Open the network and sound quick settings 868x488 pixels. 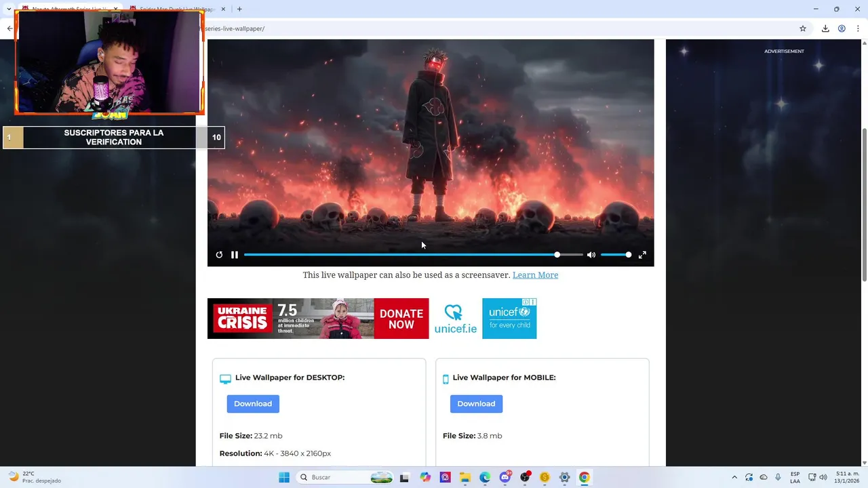(x=818, y=477)
